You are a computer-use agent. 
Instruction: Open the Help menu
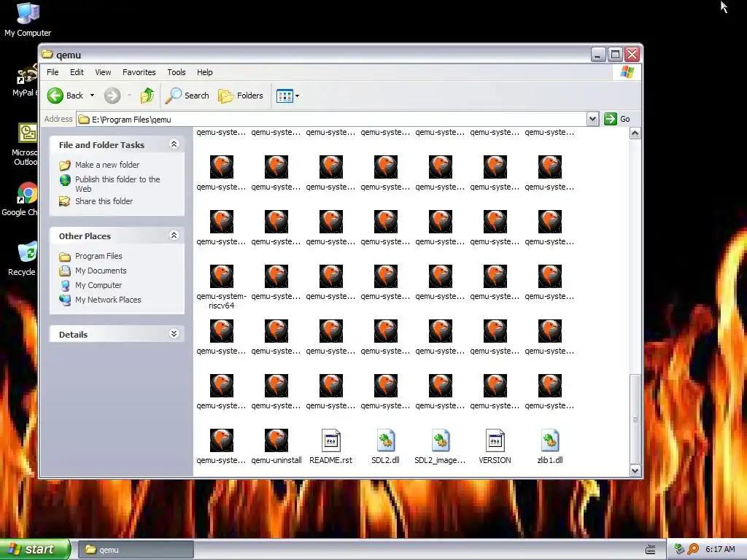pyautogui.click(x=205, y=72)
